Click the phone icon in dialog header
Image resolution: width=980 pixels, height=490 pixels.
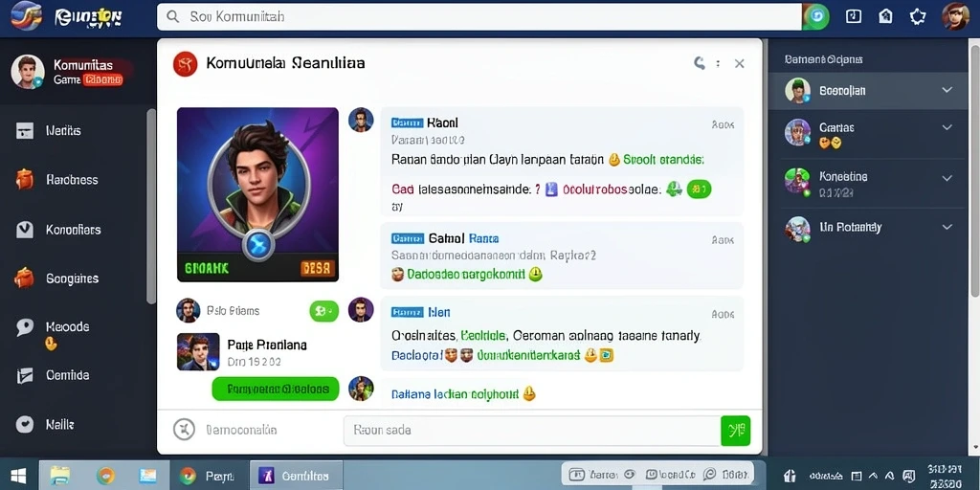(700, 63)
